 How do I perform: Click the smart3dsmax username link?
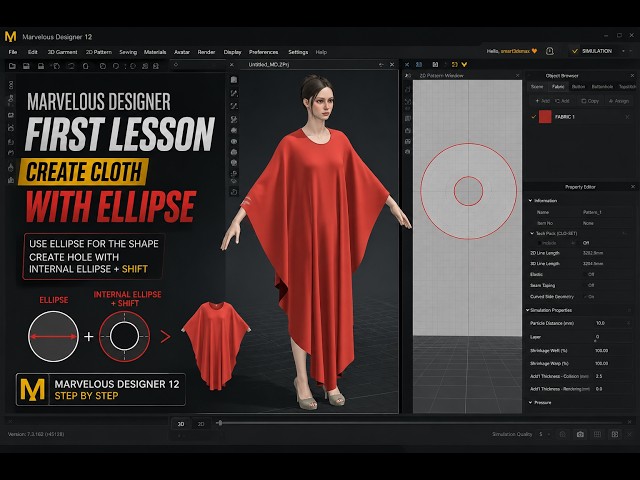pos(516,51)
